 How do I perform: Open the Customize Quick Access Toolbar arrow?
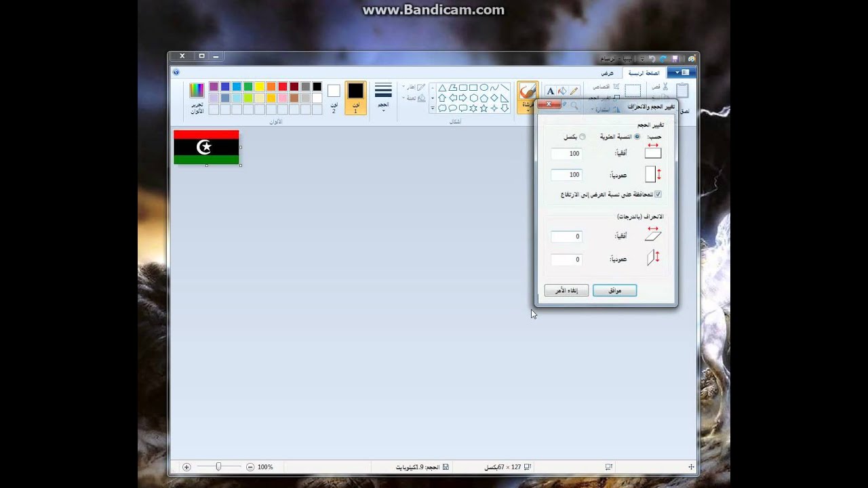(x=642, y=59)
